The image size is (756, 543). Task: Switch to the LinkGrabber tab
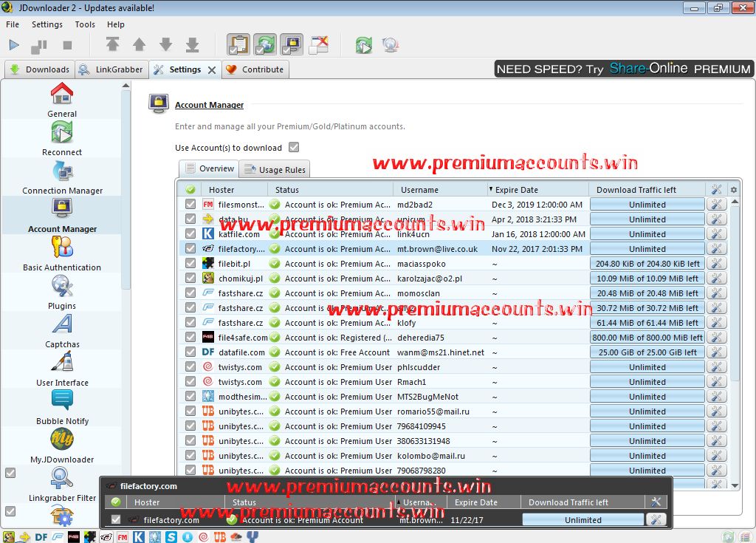111,69
